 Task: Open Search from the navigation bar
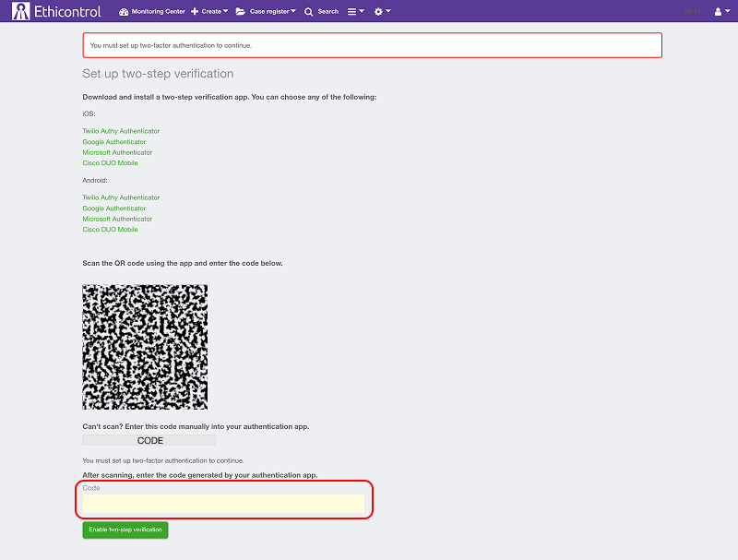(x=321, y=11)
